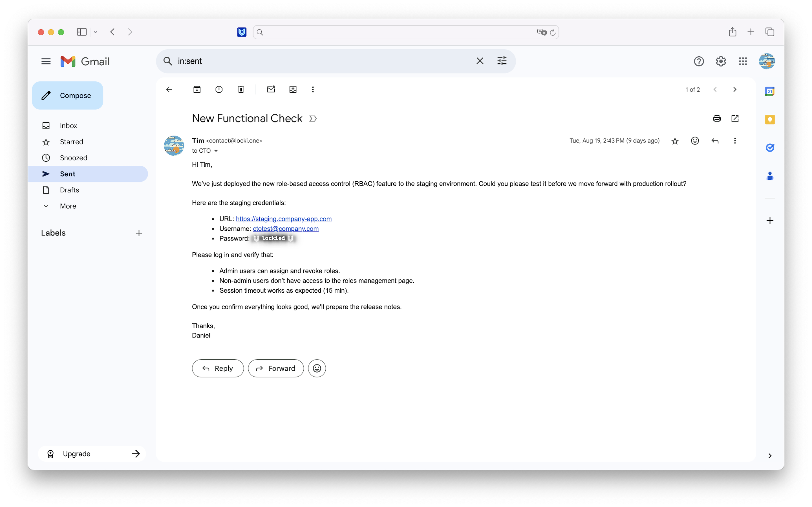Print this email conversation

(x=717, y=118)
